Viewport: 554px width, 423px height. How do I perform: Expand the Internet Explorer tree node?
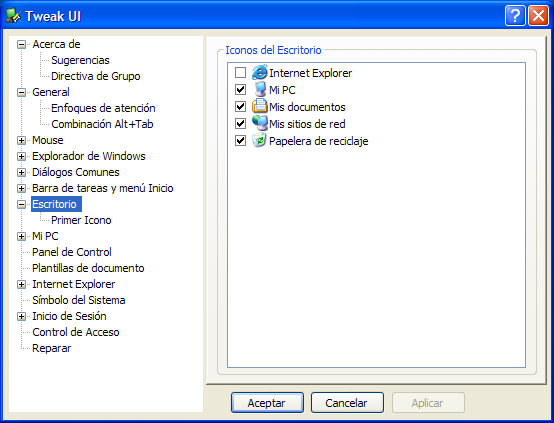(22, 284)
